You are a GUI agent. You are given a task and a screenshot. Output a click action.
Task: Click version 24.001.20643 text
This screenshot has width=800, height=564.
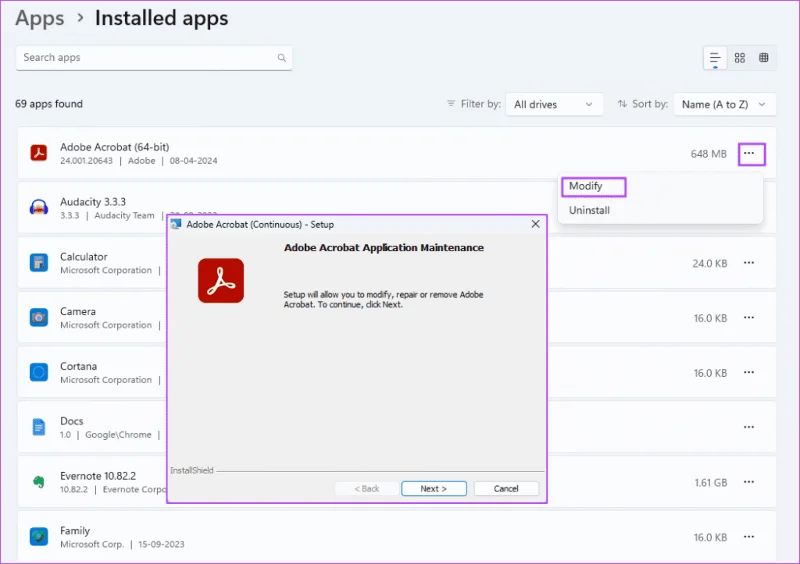tap(86, 161)
